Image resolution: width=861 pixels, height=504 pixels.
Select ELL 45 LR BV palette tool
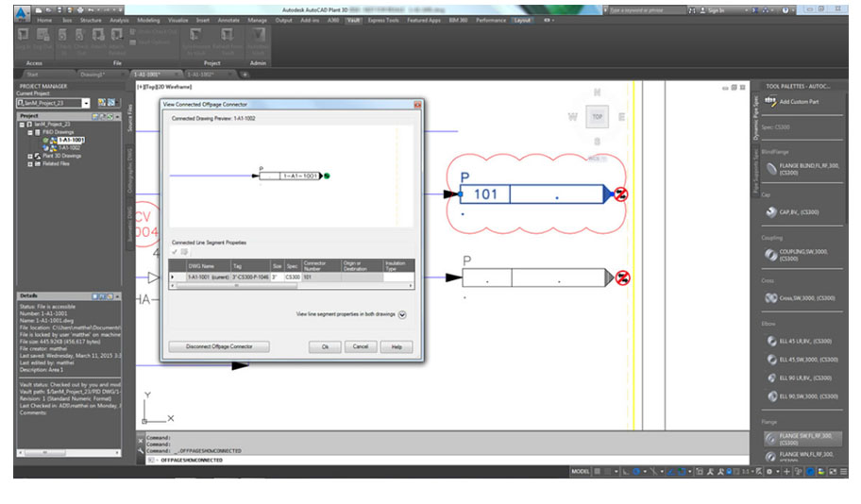tap(799, 341)
